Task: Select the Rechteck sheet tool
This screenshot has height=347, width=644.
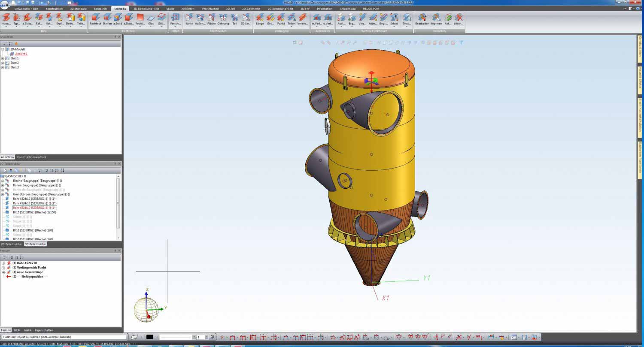Action: (95, 19)
